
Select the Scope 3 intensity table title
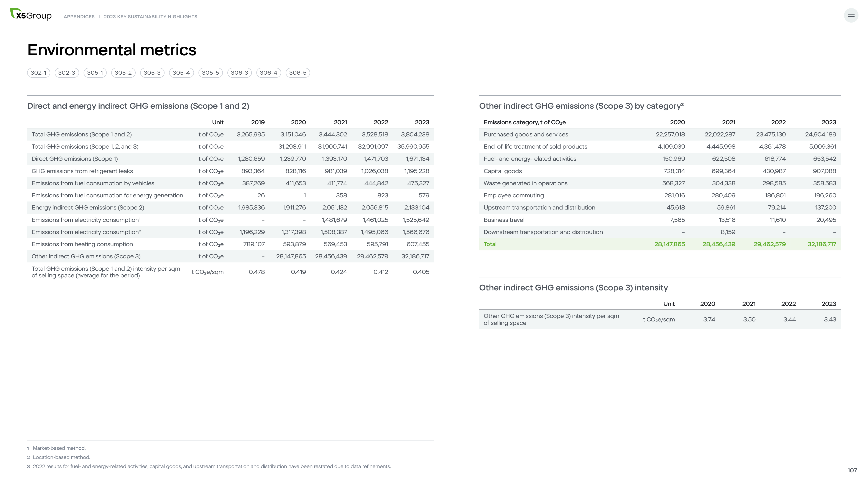(x=574, y=288)
